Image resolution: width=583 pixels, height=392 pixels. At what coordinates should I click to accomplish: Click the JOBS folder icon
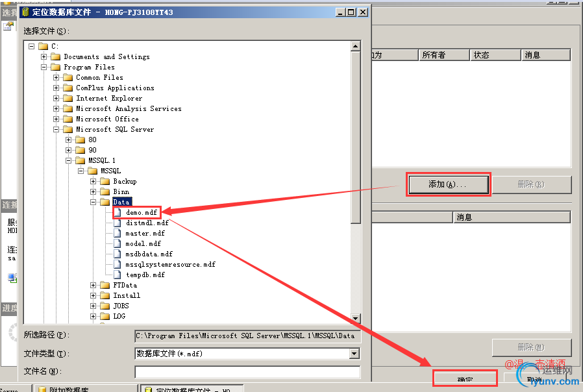pyautogui.click(x=105, y=306)
